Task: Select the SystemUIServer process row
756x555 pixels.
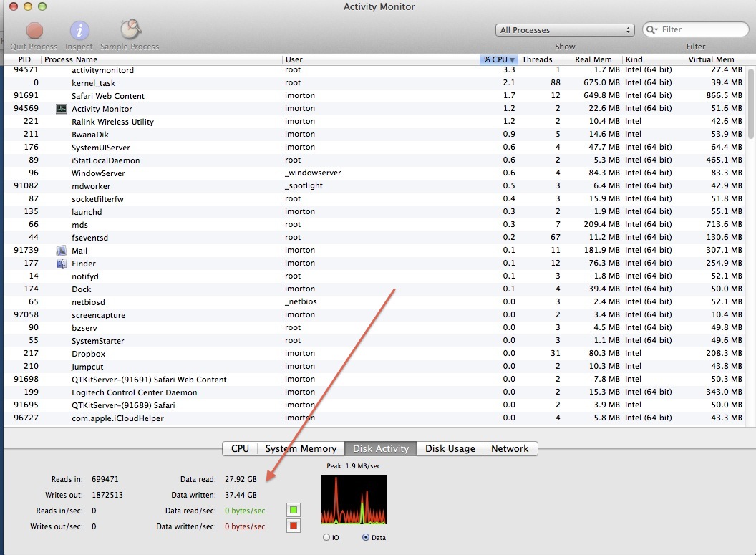Action: click(x=374, y=148)
